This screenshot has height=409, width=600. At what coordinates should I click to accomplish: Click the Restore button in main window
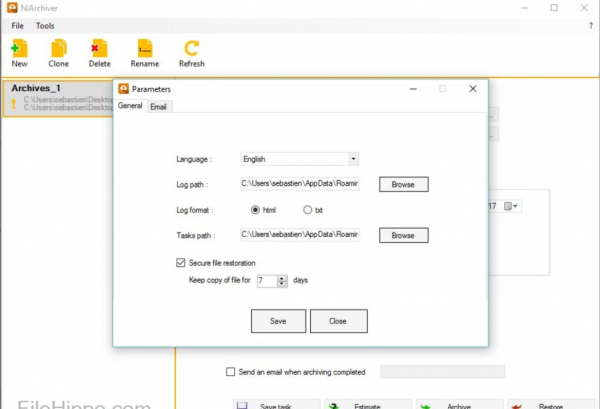(x=551, y=405)
